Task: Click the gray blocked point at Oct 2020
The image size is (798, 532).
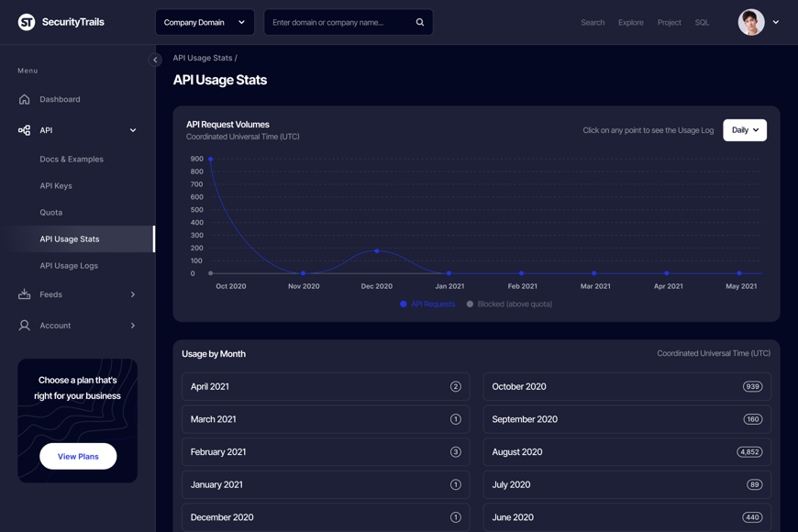Action: coord(211,273)
